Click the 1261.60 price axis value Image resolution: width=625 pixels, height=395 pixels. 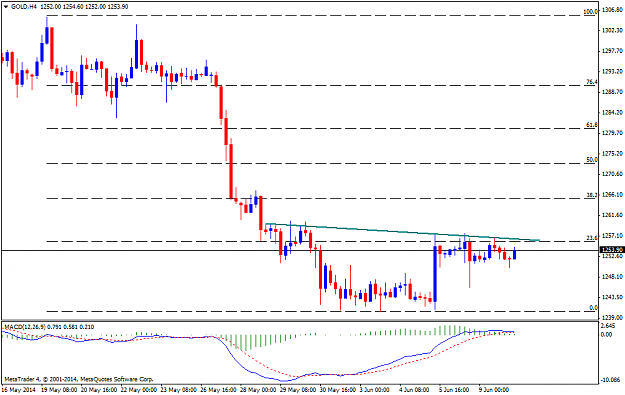[x=612, y=215]
